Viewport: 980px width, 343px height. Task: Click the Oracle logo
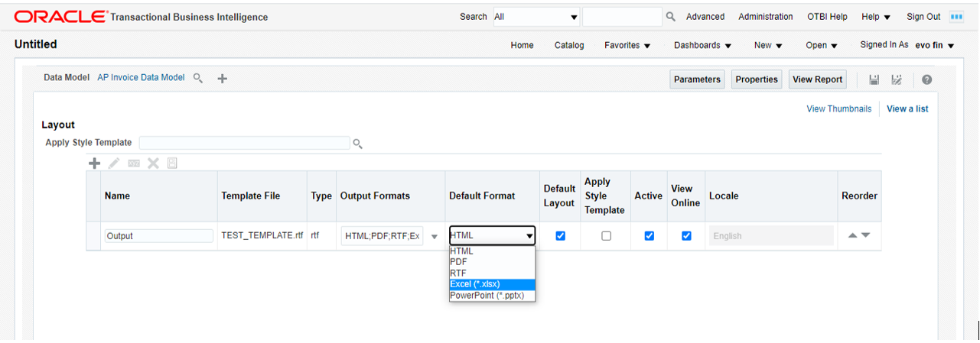coord(61,17)
